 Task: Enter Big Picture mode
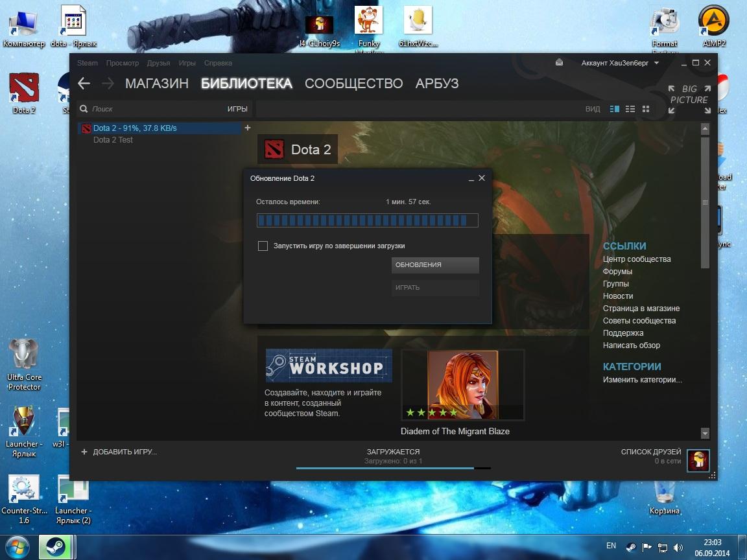(689, 100)
